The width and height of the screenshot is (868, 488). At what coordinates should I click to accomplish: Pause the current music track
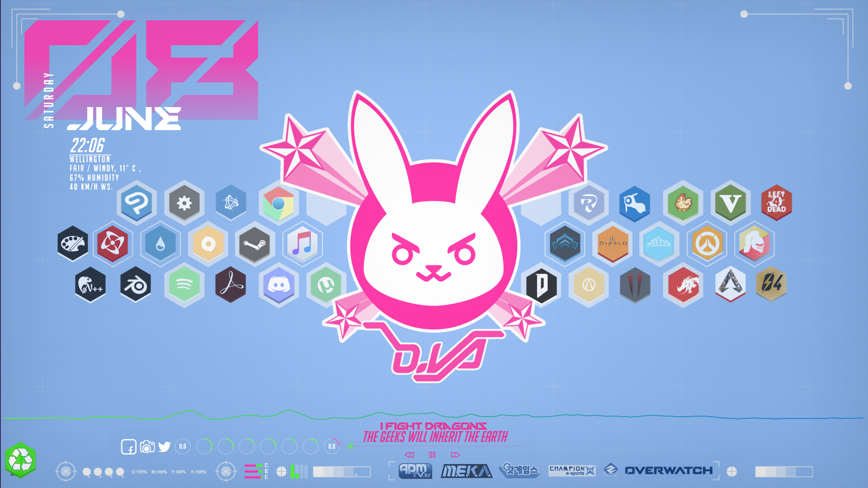coord(432,455)
